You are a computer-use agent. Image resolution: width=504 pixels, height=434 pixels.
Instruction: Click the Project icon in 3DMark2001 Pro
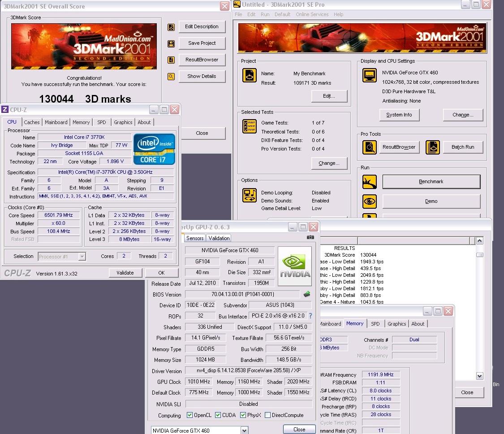[x=250, y=76]
